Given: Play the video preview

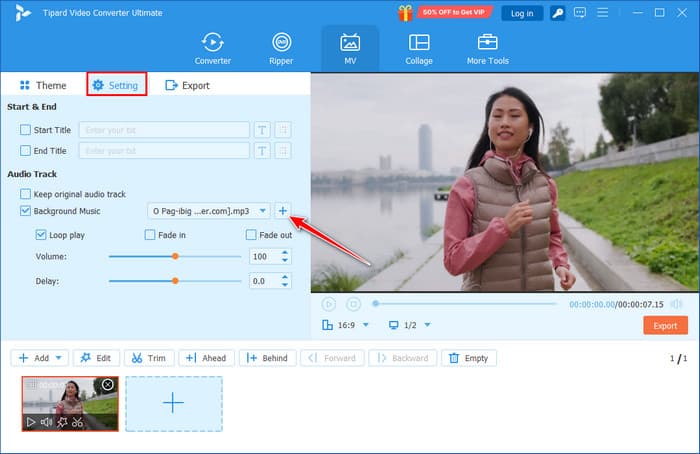Looking at the screenshot, I should (x=329, y=304).
